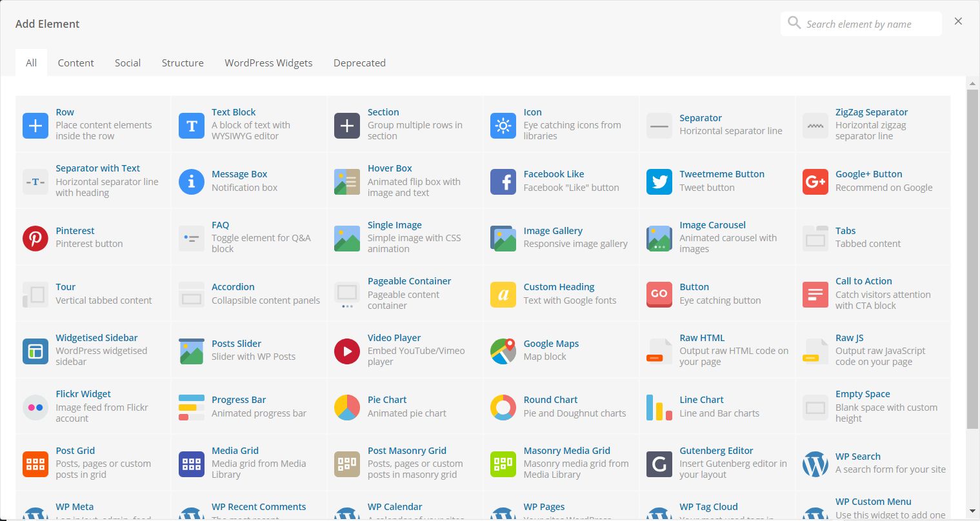The height and width of the screenshot is (521, 980).
Task: Open the Content tab
Action: pyautogui.click(x=76, y=63)
